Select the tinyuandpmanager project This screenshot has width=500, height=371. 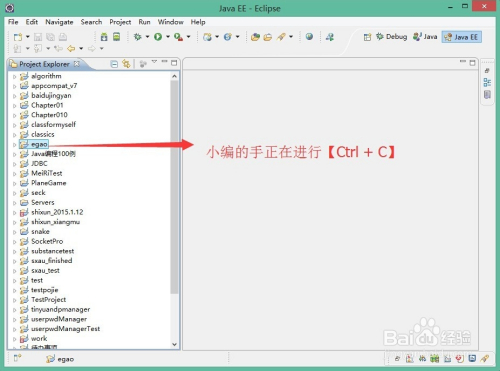click(x=60, y=310)
